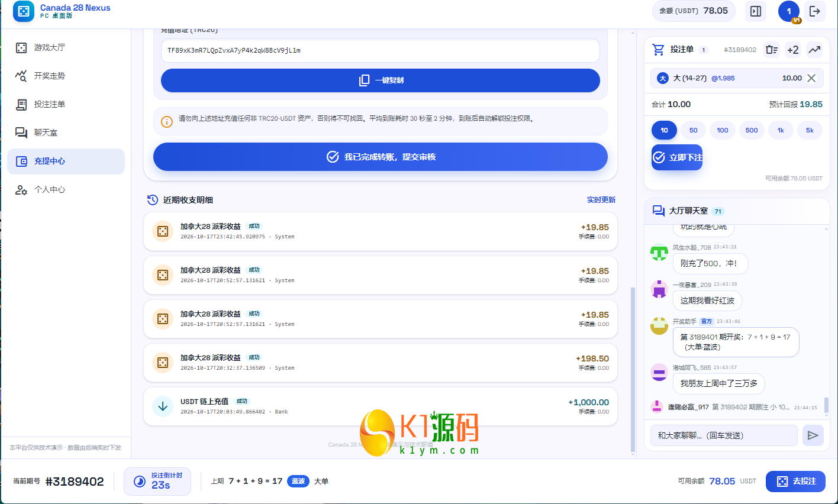Viewport: 838px width, 504px height.
Task: Click the 去投注 button in bottom bar
Action: pyautogui.click(x=795, y=482)
